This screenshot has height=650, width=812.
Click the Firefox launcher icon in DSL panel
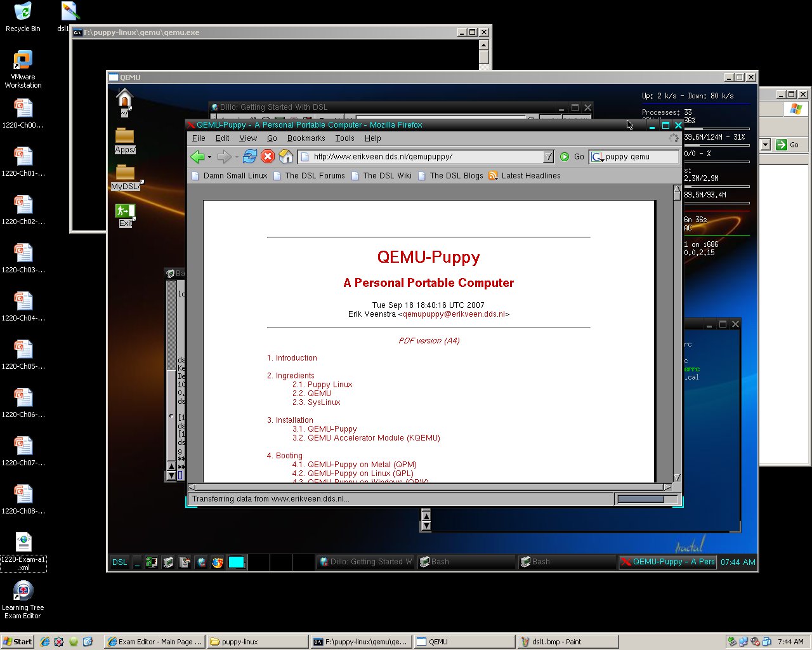pyautogui.click(x=218, y=562)
